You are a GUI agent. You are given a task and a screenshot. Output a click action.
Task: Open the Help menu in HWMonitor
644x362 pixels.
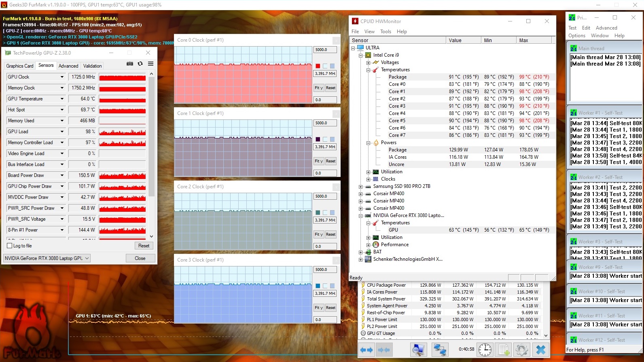[x=402, y=32]
